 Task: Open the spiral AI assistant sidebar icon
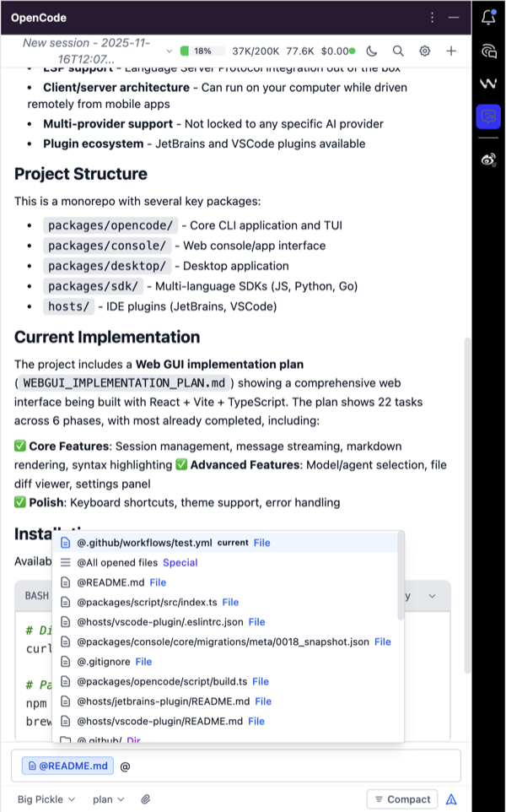point(488,51)
